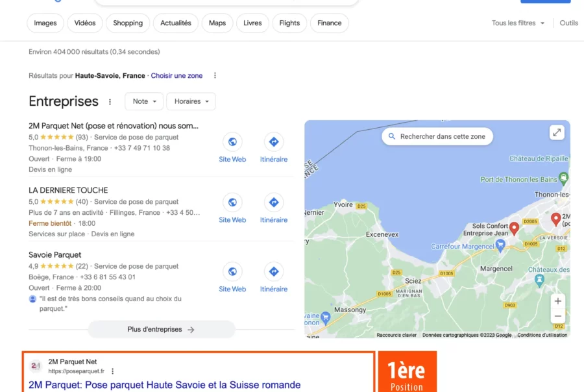Screen dimensions: 584x392
Task: Open the 2M Parquet Haute Savoie result link
Action: coord(164,385)
